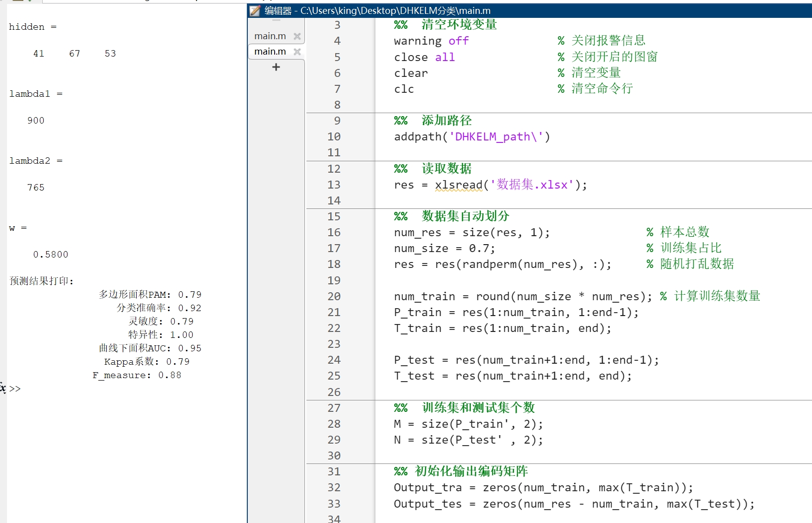Click line number 20 in the gutter
The width and height of the screenshot is (812, 523).
pyautogui.click(x=334, y=297)
